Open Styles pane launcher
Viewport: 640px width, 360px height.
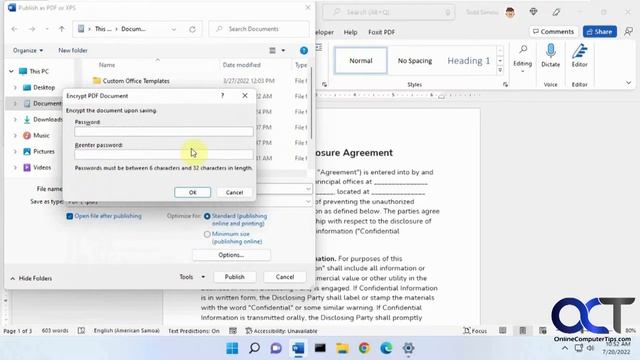505,84
